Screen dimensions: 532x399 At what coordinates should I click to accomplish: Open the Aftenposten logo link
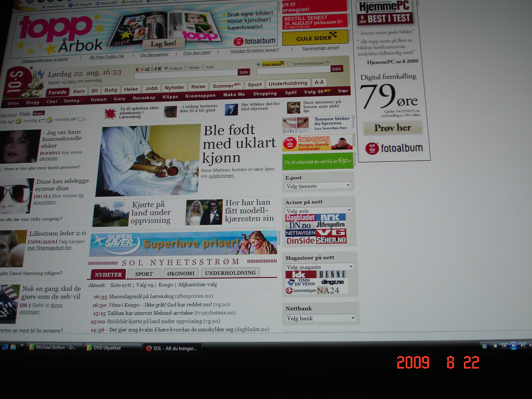pyautogui.click(x=331, y=225)
